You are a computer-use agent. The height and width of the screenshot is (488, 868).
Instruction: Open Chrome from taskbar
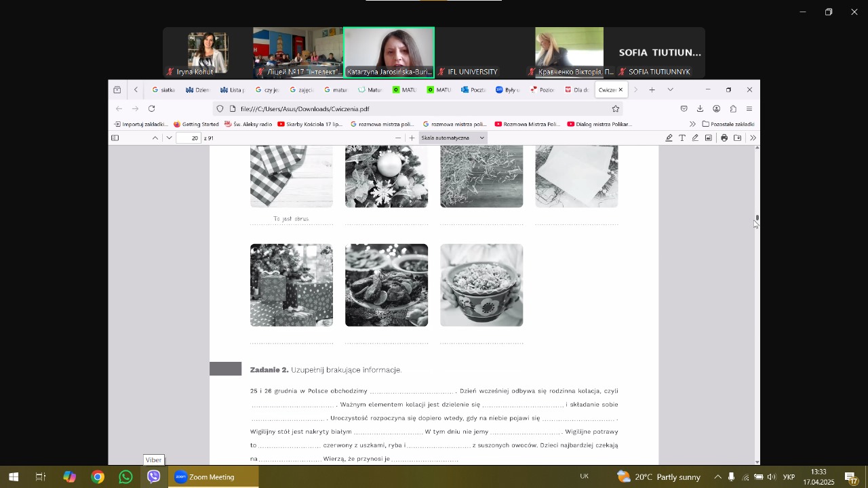pos(98,476)
